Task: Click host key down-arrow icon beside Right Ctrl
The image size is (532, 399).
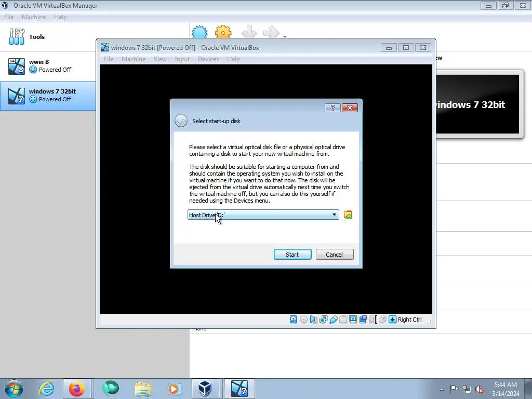Action: (393, 320)
